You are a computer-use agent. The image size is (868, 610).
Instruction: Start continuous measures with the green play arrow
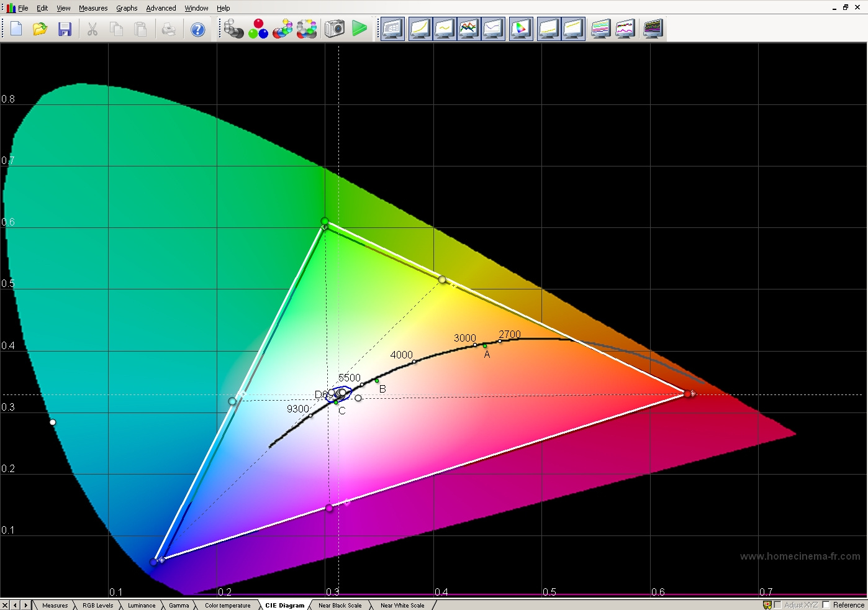point(359,29)
